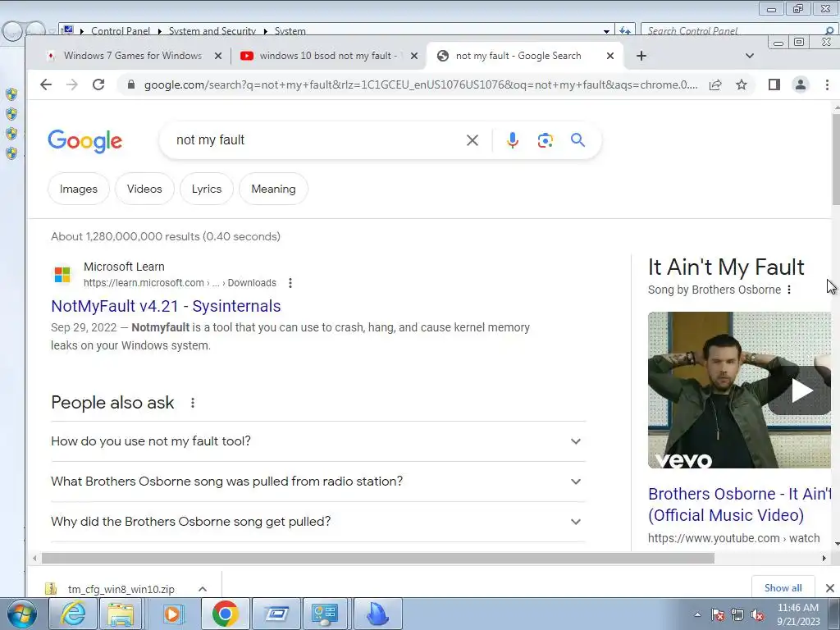Filter results by Videos
The width and height of the screenshot is (840, 630).
coord(144,189)
